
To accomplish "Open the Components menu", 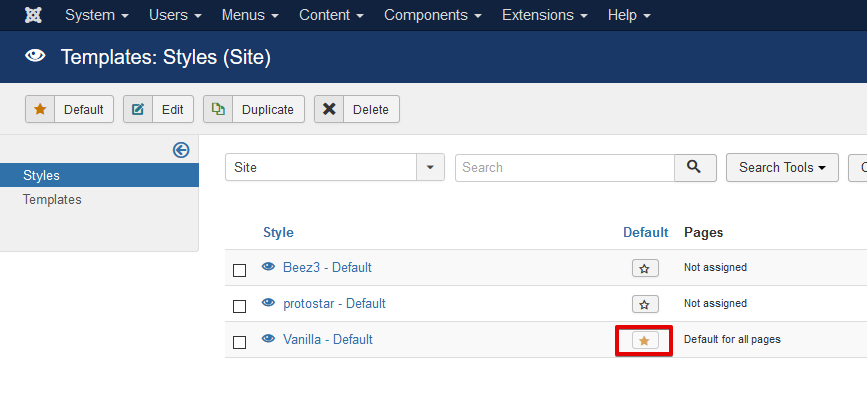I will tap(432, 15).
